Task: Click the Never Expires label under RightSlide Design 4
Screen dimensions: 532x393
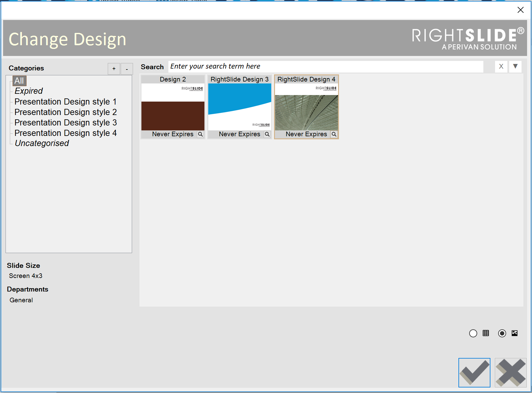Action: 306,134
